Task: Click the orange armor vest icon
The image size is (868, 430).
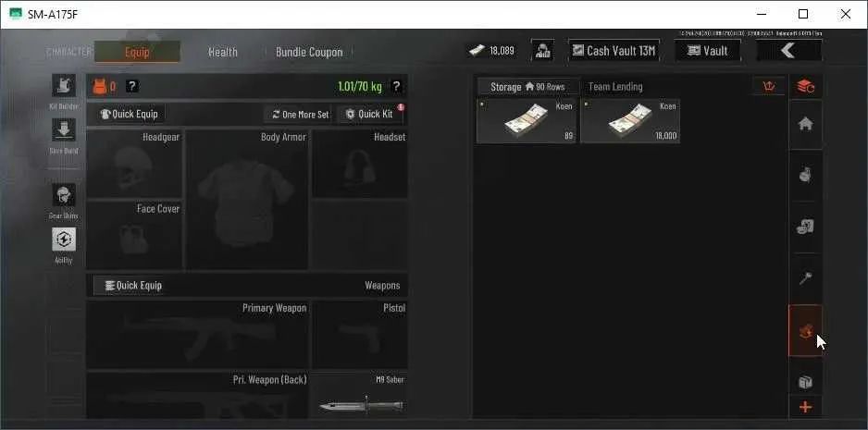Action: [100, 86]
